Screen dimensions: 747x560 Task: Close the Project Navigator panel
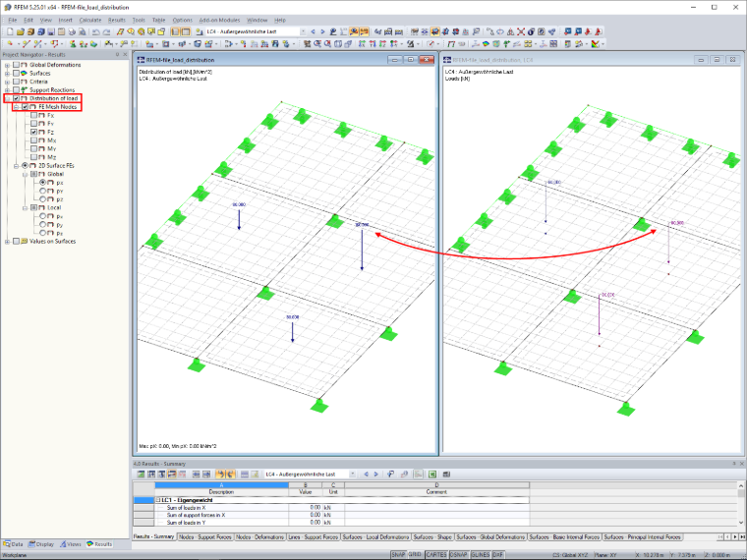[x=125, y=54]
